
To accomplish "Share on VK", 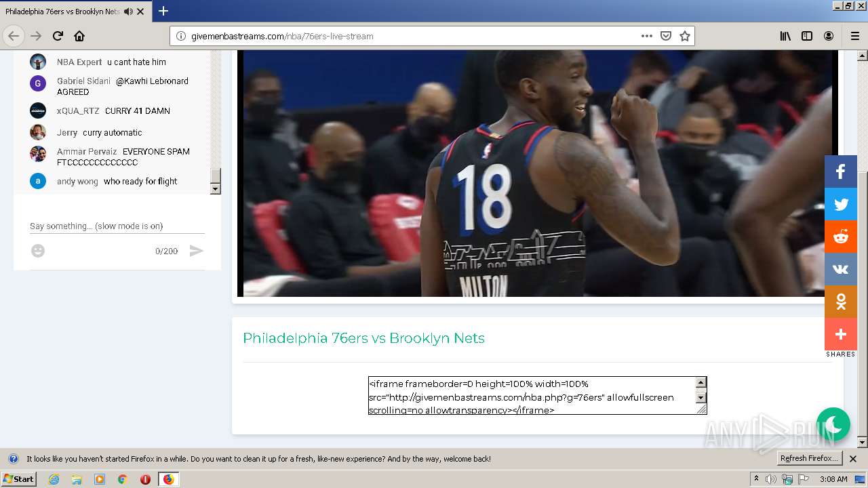I will [x=841, y=269].
